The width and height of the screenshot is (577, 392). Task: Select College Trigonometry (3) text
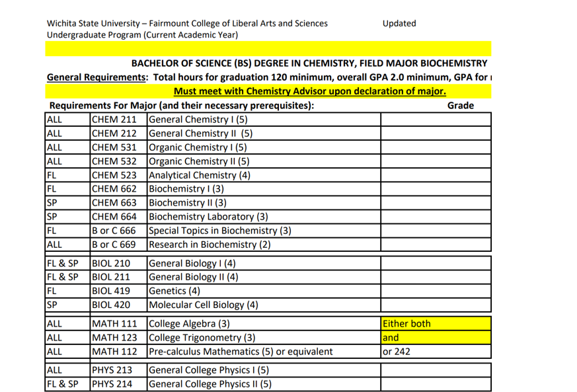[202, 338]
